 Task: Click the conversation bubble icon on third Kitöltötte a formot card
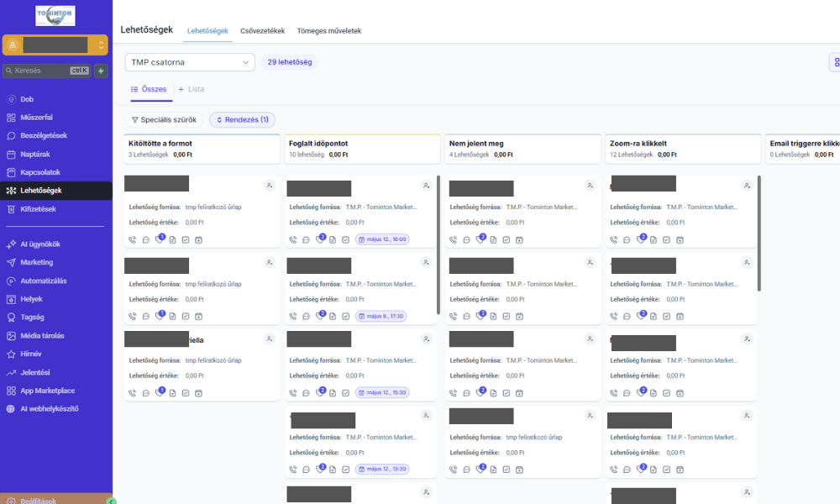click(x=145, y=392)
